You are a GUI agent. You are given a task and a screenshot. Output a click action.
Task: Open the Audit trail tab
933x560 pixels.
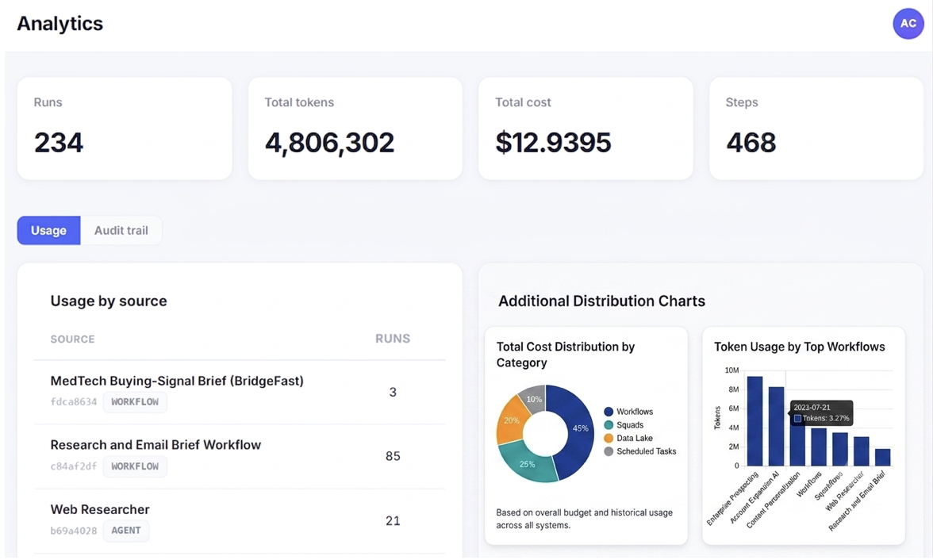[x=121, y=230]
